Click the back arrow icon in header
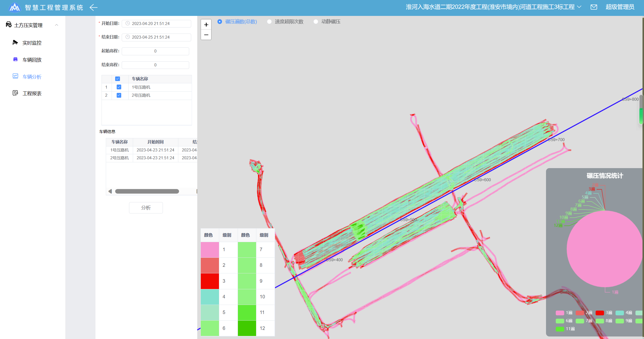This screenshot has width=644, height=339. tap(93, 8)
